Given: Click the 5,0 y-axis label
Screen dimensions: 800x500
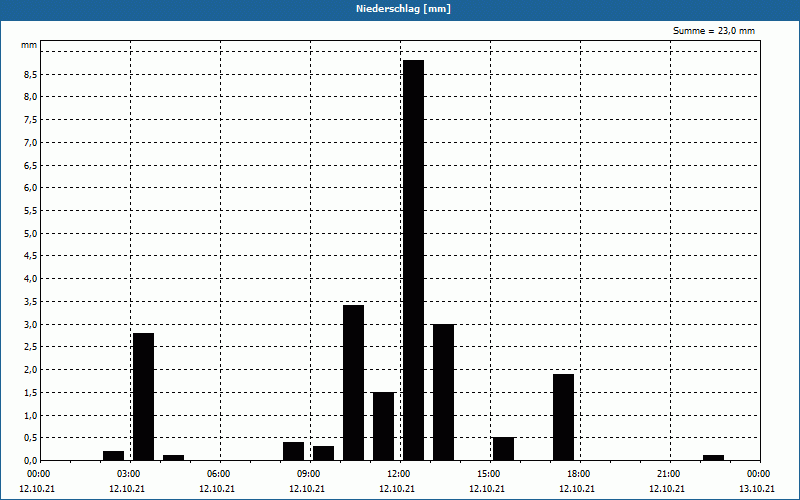Looking at the screenshot, I should pyautogui.click(x=31, y=233).
